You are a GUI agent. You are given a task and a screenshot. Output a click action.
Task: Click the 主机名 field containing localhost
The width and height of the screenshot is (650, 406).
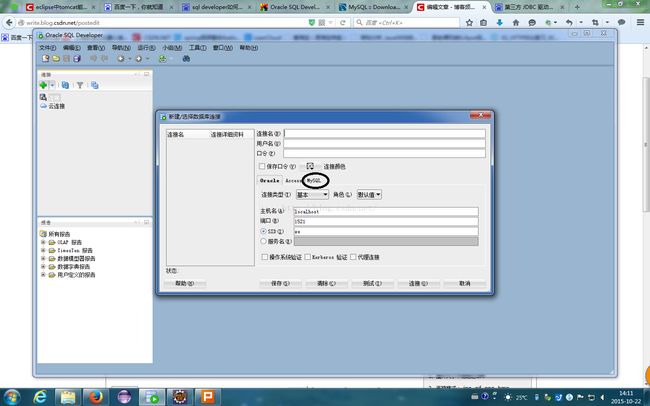[x=386, y=212]
